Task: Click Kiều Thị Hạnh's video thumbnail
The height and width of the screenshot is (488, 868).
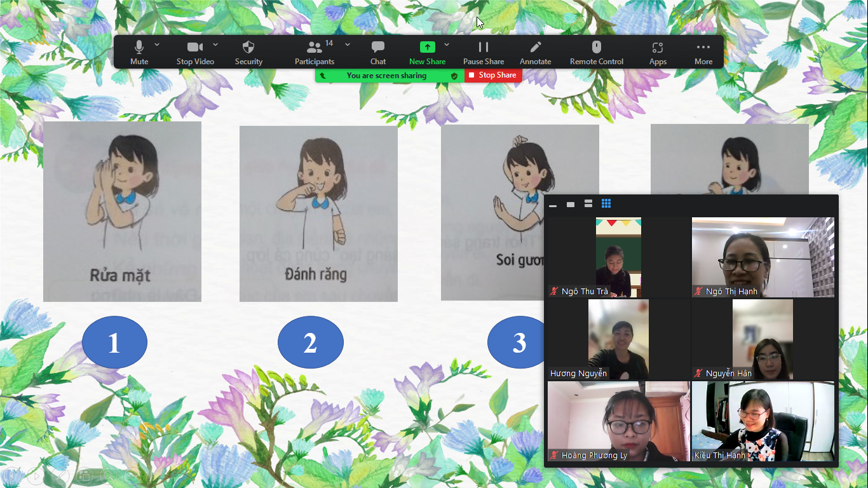Action: coord(763,421)
